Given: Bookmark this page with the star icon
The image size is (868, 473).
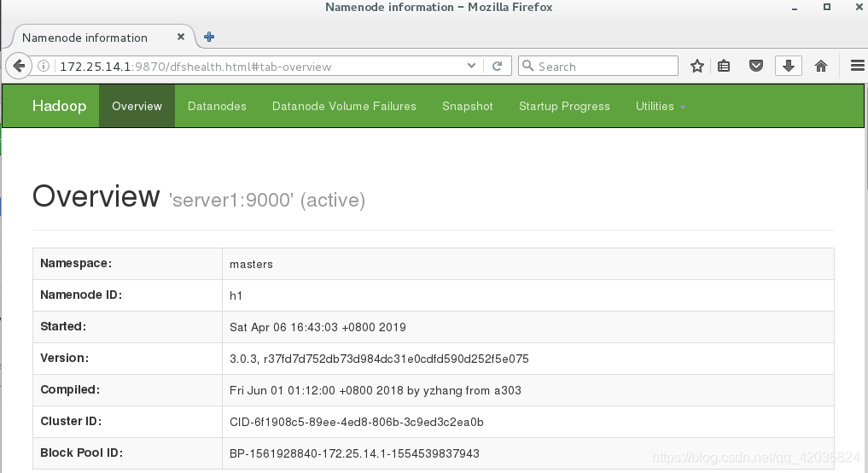Looking at the screenshot, I should pos(697,67).
